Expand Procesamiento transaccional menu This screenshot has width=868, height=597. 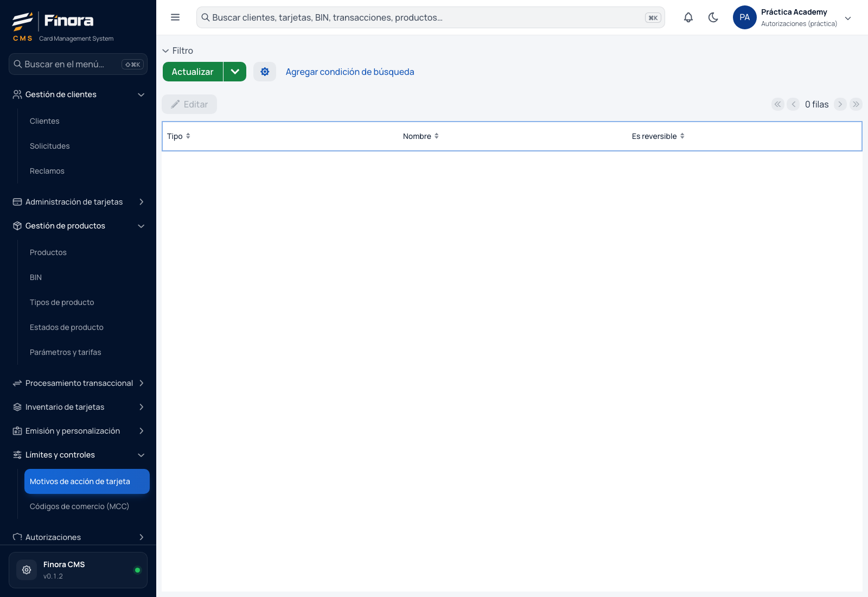[141, 383]
